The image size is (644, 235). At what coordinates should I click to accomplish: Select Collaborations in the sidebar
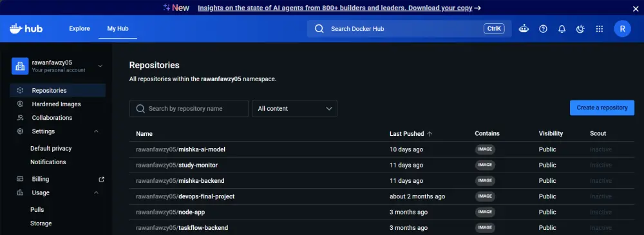57,117
